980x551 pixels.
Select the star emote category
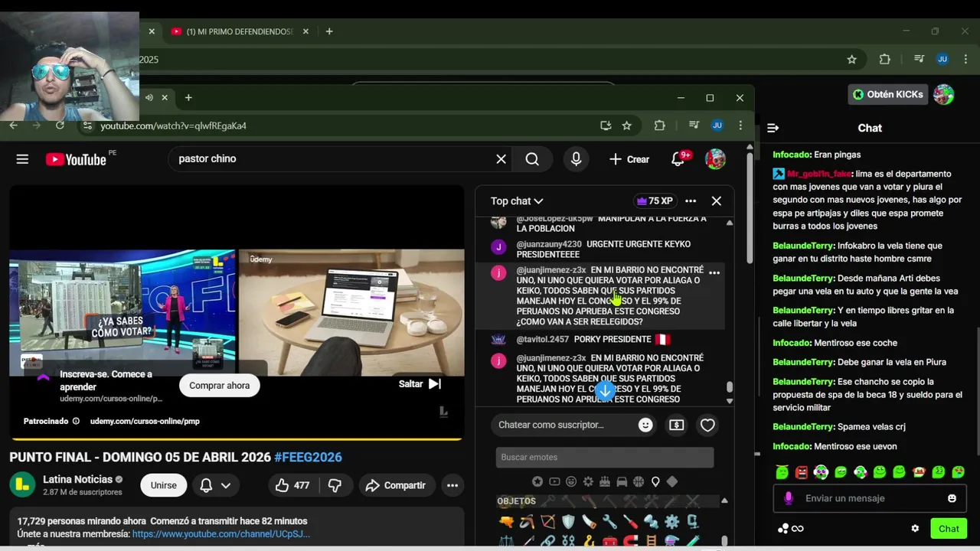[x=537, y=481]
